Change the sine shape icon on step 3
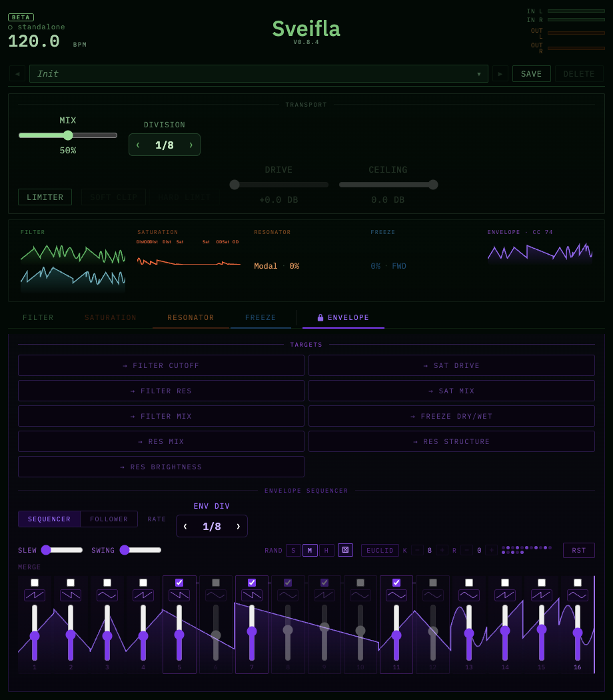 click(107, 595)
